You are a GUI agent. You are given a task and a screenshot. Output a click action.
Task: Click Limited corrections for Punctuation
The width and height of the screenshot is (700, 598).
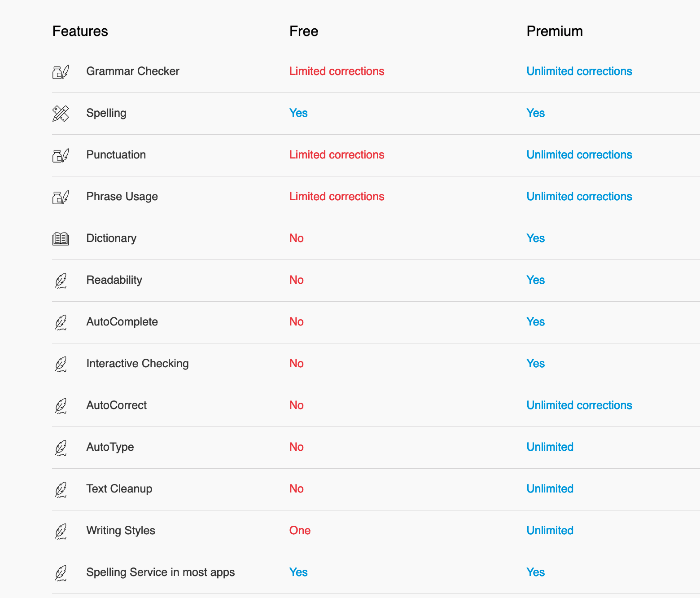point(337,155)
